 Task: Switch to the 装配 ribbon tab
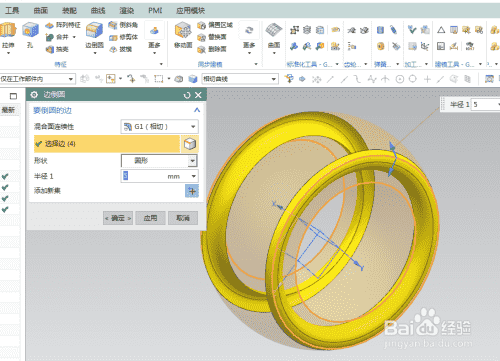point(69,11)
